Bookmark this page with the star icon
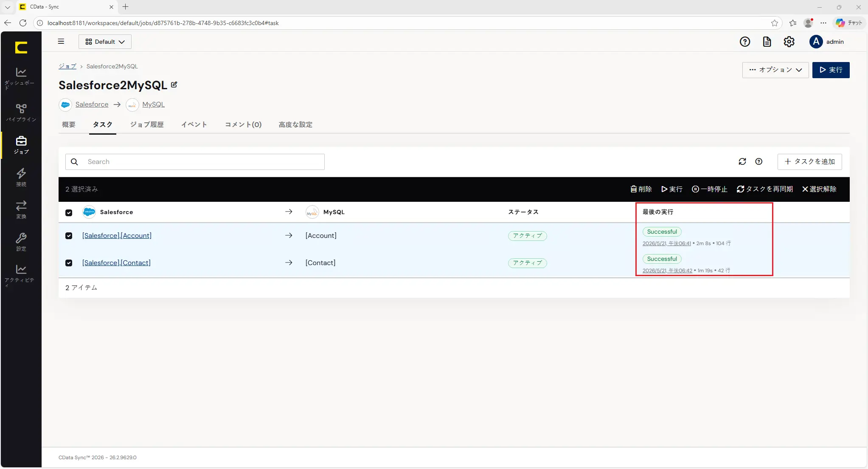This screenshot has height=469, width=868. point(775,23)
